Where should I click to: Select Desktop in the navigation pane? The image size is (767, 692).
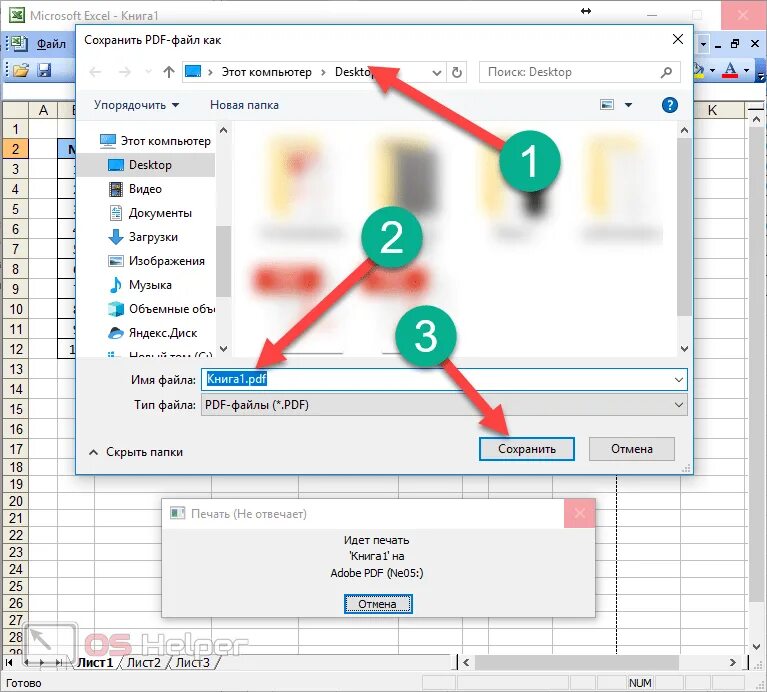click(x=146, y=165)
